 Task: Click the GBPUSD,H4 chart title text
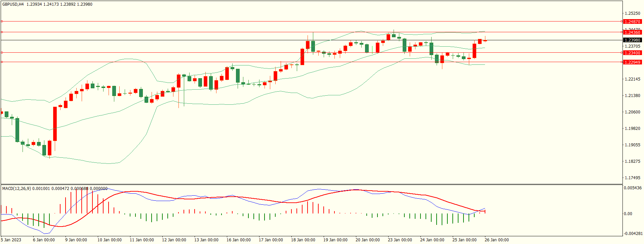click(13, 4)
